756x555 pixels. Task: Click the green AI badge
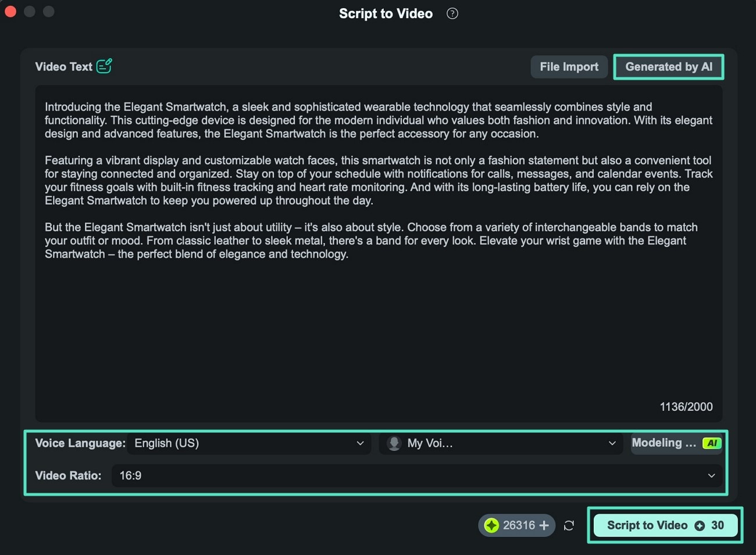712,443
